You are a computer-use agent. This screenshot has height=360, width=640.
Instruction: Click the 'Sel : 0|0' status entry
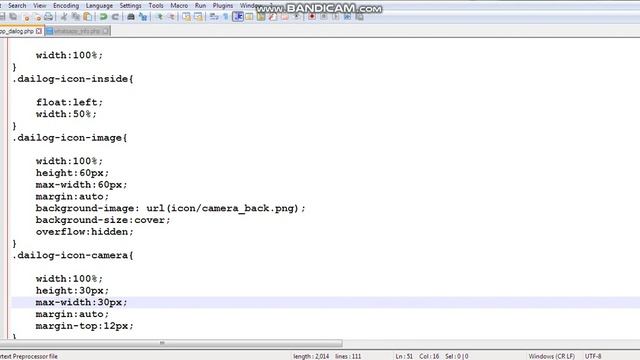[x=456, y=356]
